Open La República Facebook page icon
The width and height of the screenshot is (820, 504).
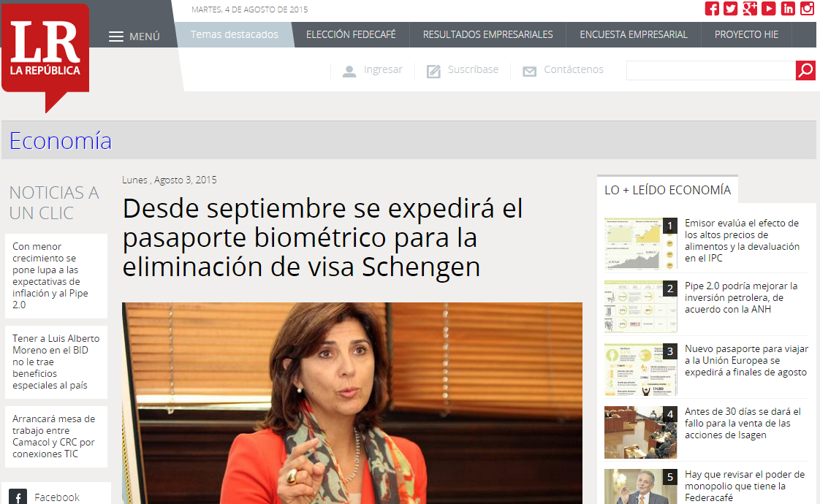click(x=712, y=8)
